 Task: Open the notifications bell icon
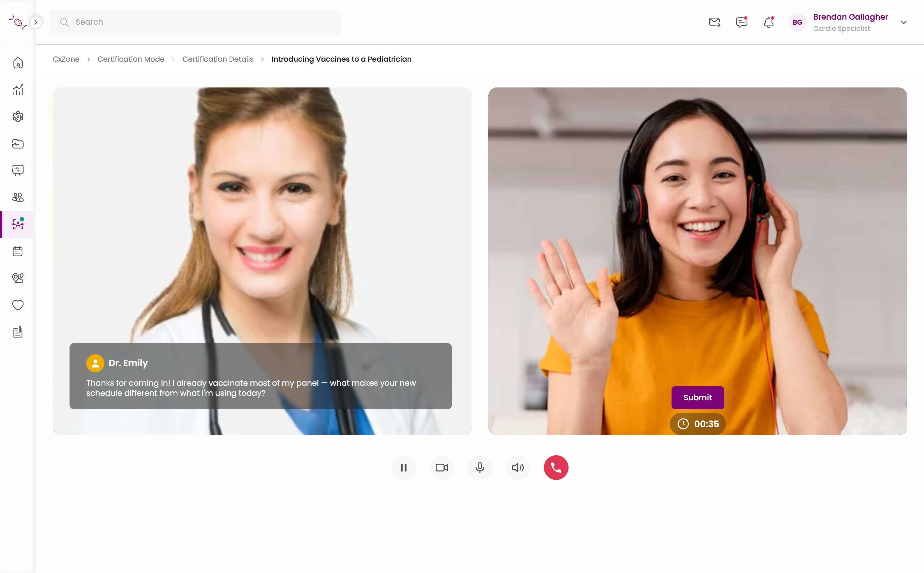point(769,22)
